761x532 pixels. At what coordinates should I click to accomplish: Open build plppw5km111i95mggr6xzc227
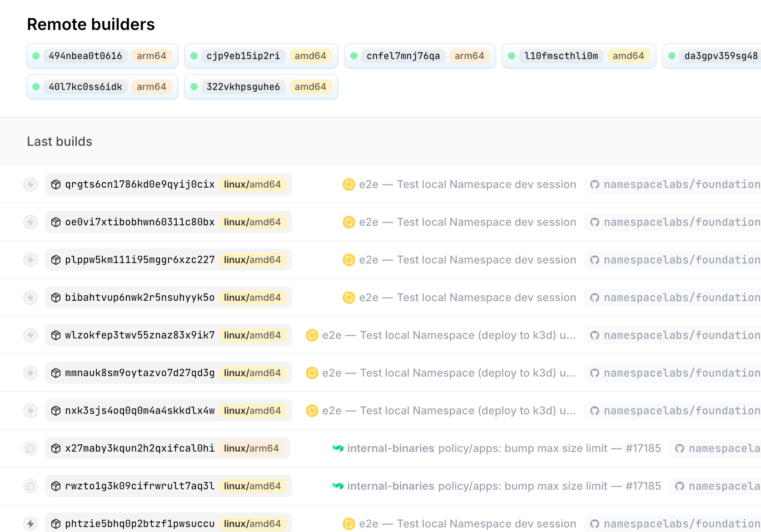tap(168, 260)
